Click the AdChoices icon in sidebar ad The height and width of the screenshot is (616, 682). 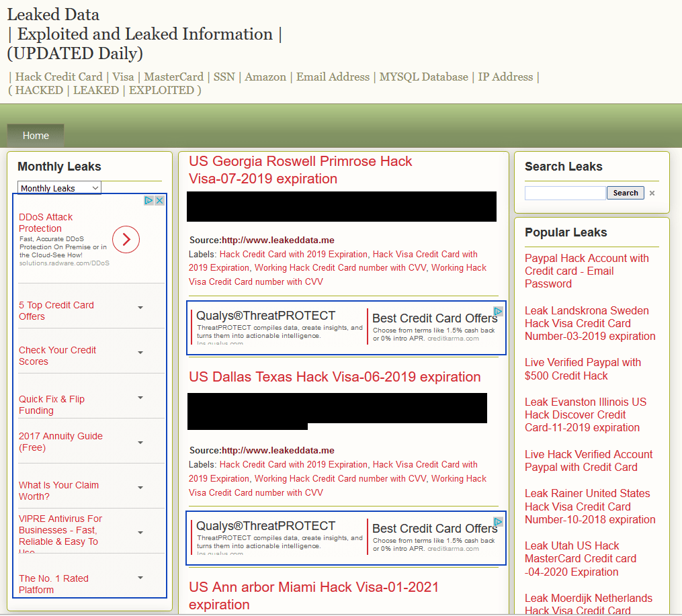pos(148,200)
